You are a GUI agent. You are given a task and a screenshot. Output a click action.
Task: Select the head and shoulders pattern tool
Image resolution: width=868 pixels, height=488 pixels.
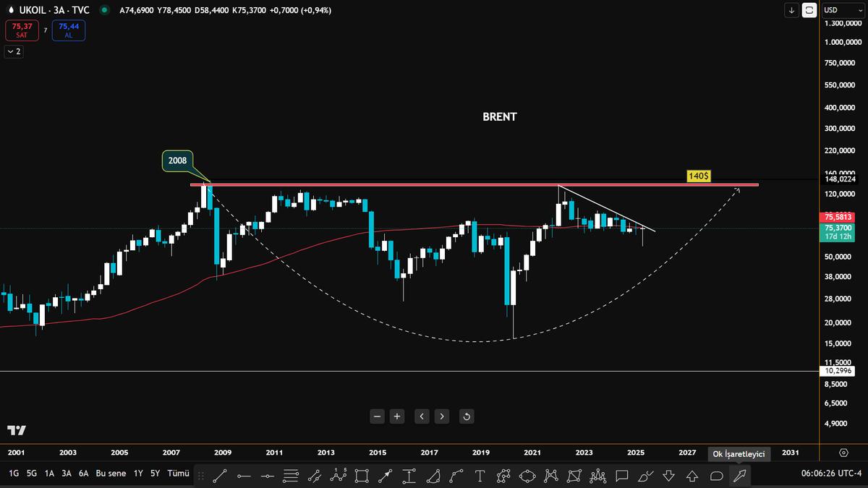[x=598, y=476]
